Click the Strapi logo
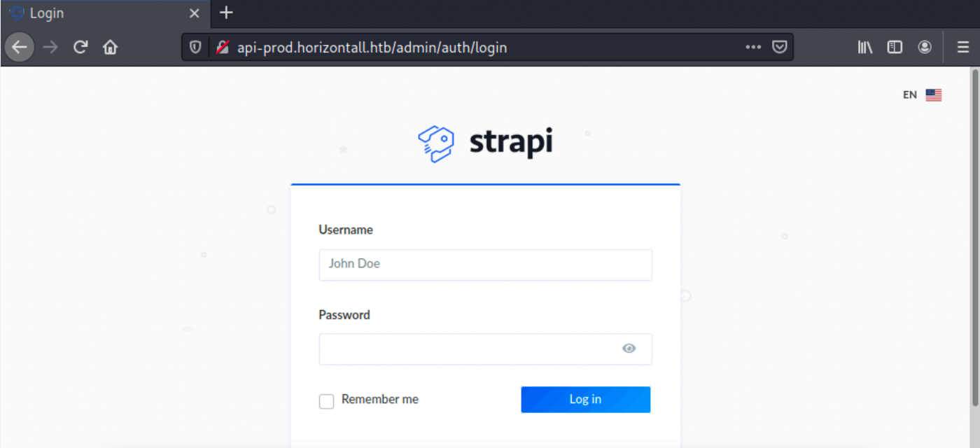Viewport: 980px width, 448px height. pyautogui.click(x=485, y=143)
